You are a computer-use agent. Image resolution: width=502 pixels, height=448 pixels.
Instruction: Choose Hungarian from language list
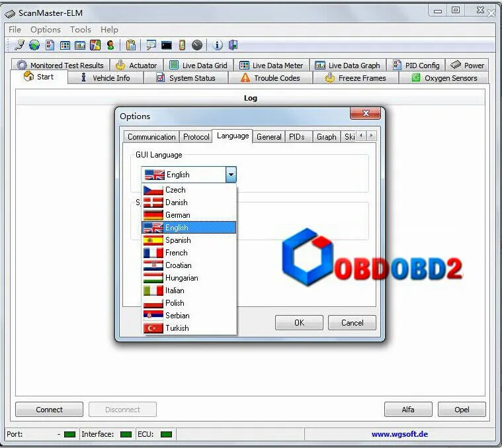[x=189, y=278]
